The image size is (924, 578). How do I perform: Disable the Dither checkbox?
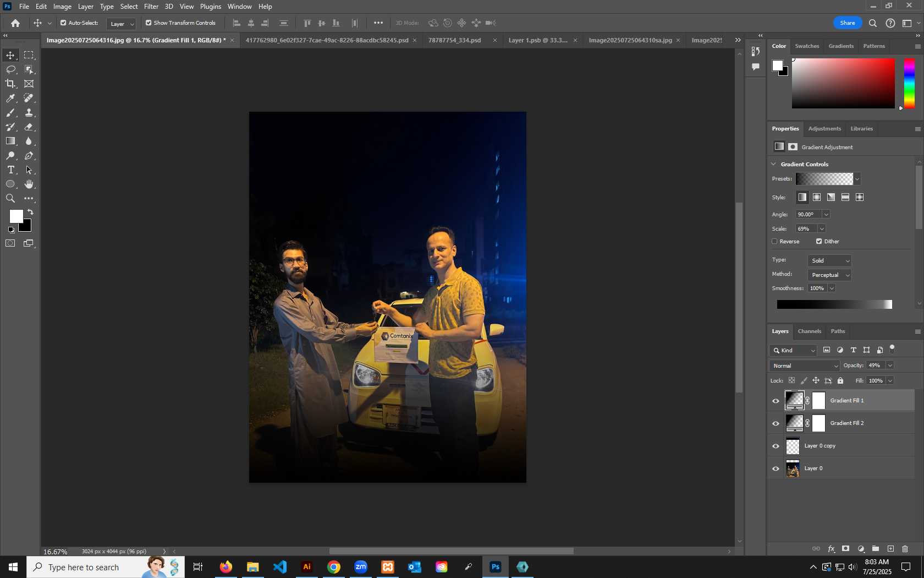tap(819, 241)
